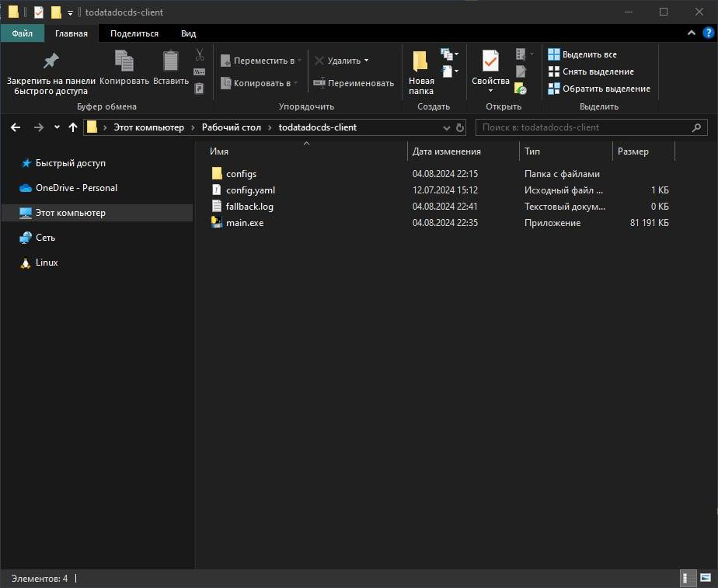718x588 pixels.
Task: Open the blue Help question icon
Action: pos(709,33)
